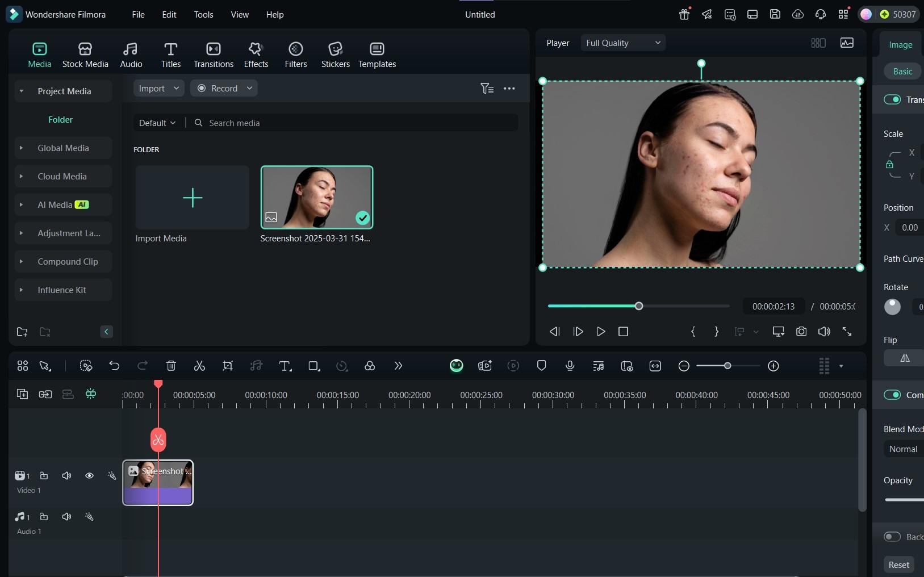Toggle the scale aspect ratio lock icon
924x577 pixels.
click(x=889, y=165)
